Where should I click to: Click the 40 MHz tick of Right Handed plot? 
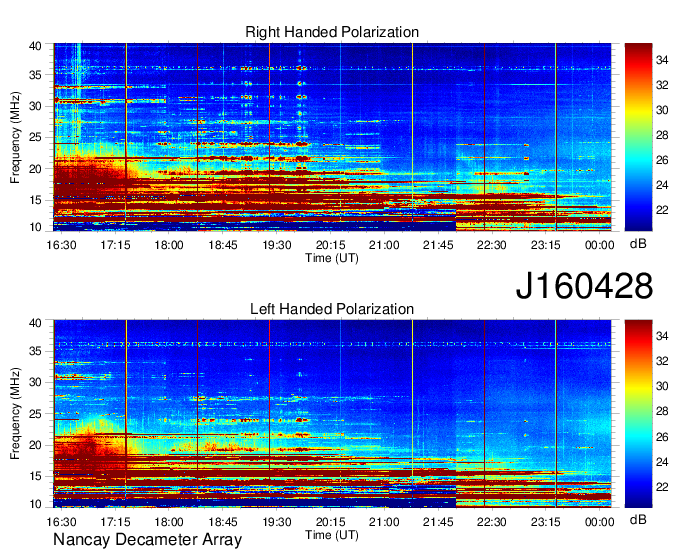(35, 46)
